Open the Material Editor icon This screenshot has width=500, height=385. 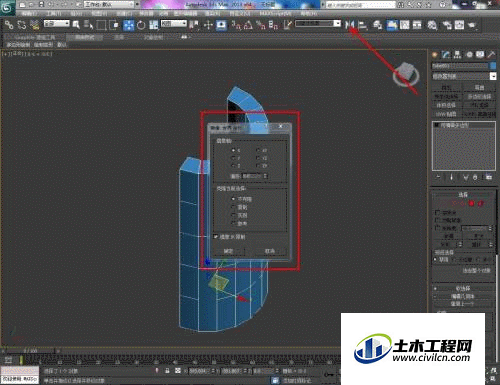click(432, 25)
